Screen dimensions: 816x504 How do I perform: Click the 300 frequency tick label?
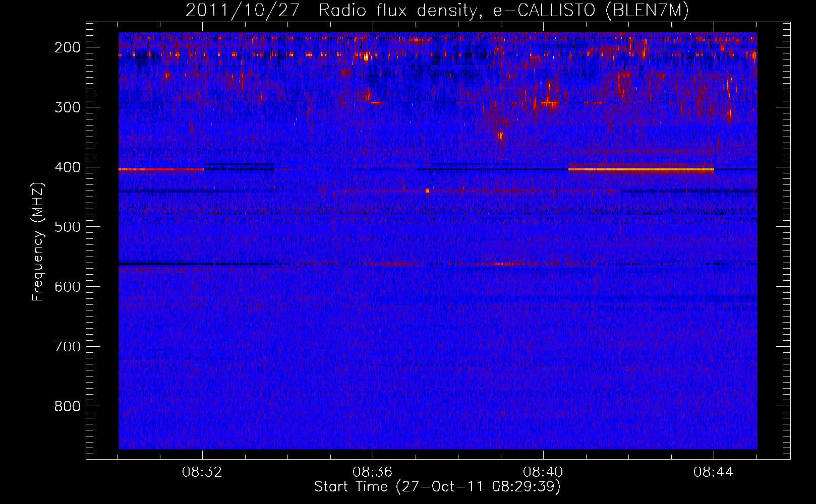point(67,107)
